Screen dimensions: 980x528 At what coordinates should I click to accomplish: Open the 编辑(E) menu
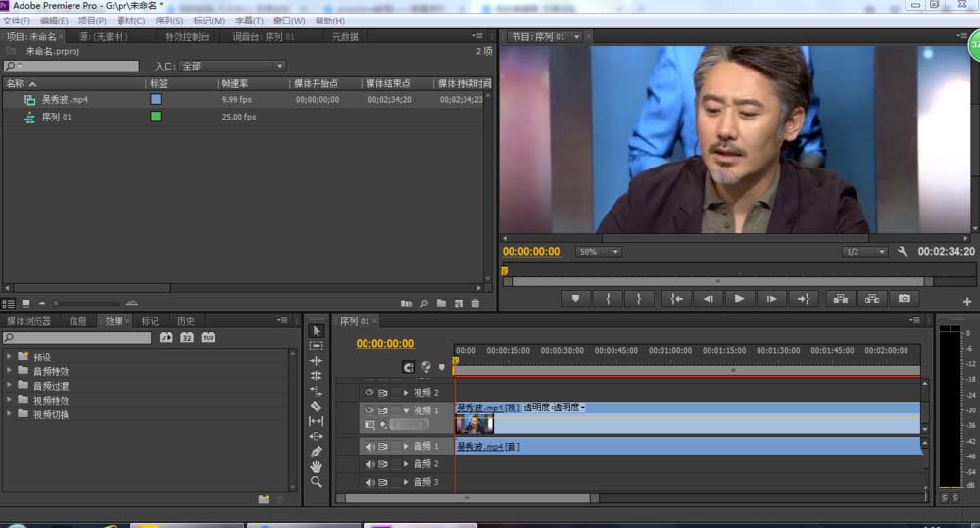54,21
